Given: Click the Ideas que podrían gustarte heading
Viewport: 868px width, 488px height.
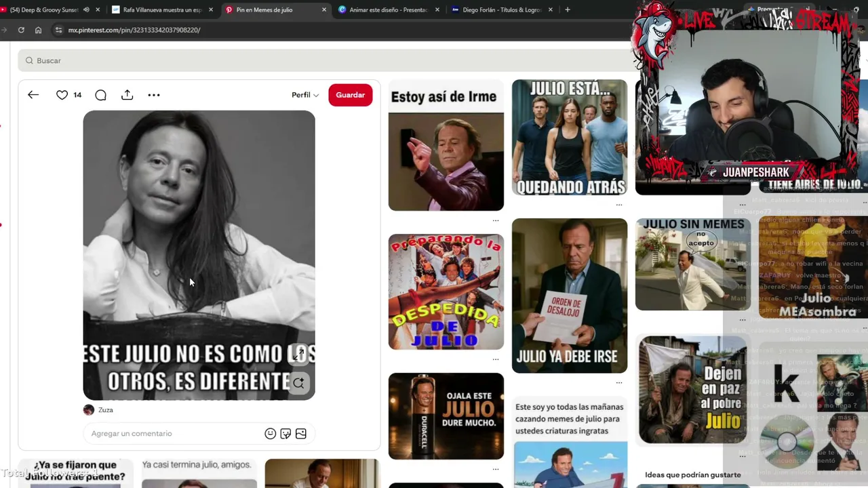Looking at the screenshot, I should tap(693, 474).
